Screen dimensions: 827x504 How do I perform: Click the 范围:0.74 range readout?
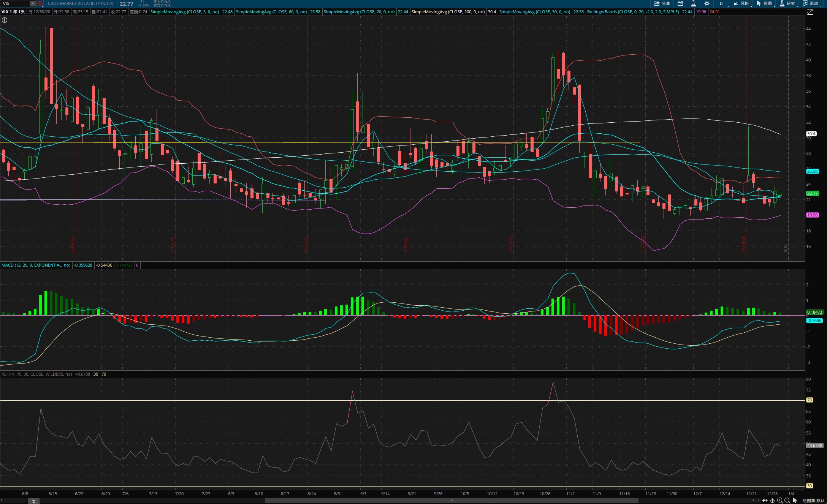(x=138, y=12)
